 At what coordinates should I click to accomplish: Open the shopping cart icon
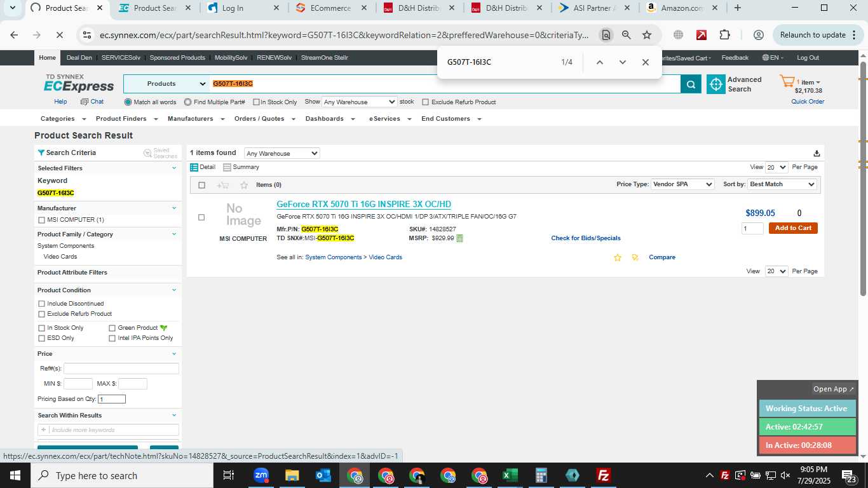tap(787, 82)
